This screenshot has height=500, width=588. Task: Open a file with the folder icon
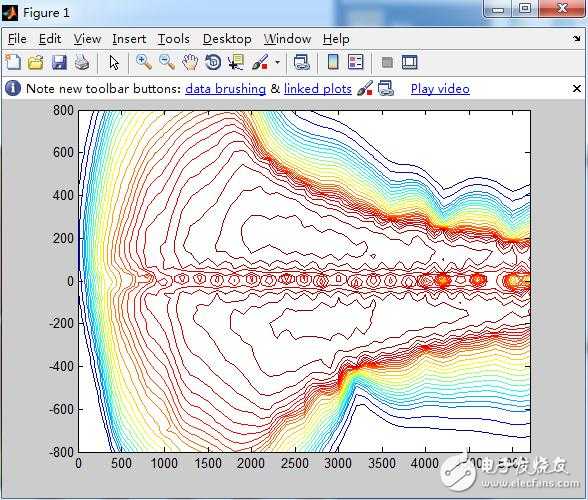[36, 62]
